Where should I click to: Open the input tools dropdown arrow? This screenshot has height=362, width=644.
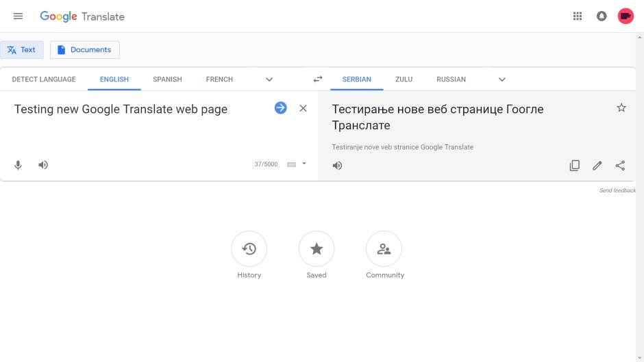(304, 164)
